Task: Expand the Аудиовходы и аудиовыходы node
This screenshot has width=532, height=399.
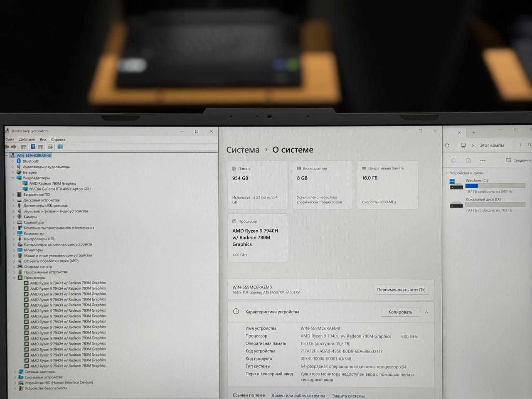Action: [13, 167]
